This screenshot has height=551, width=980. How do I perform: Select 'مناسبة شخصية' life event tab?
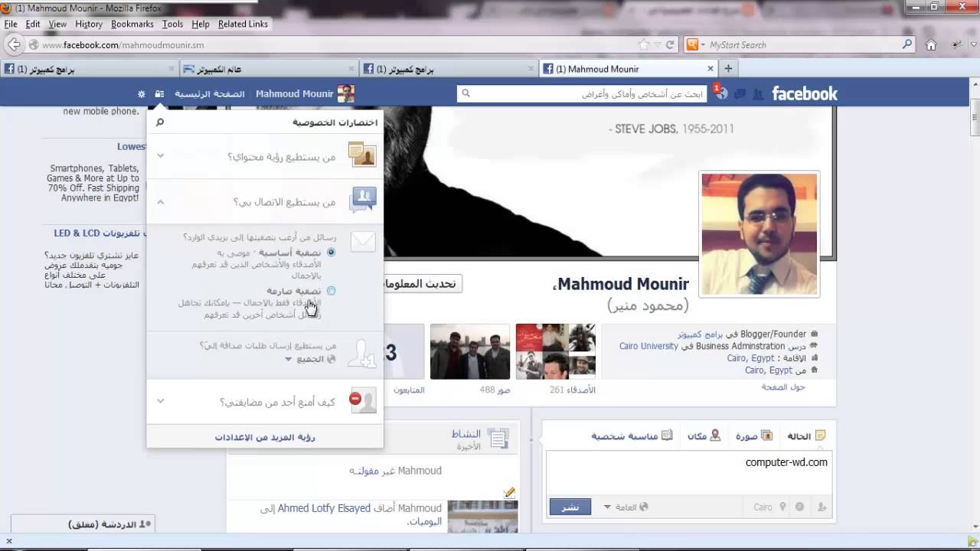click(632, 436)
